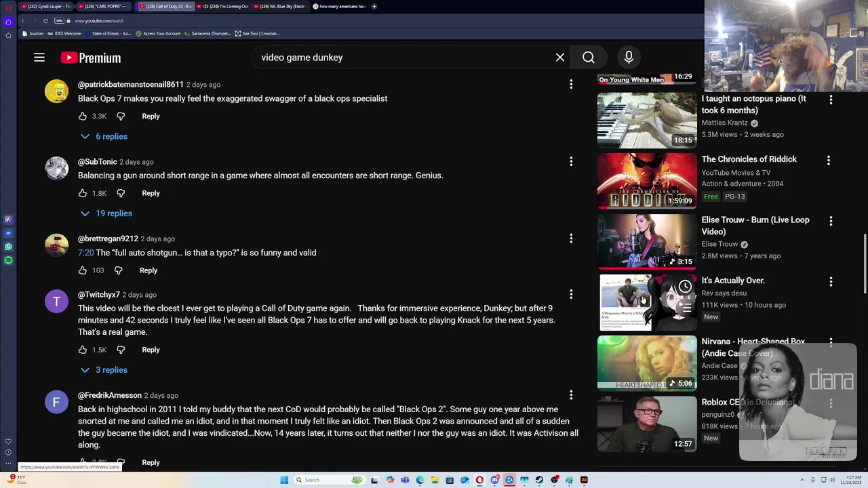Open Opera sidebar history clock
Image resolution: width=868 pixels, height=488 pixels.
(8, 452)
